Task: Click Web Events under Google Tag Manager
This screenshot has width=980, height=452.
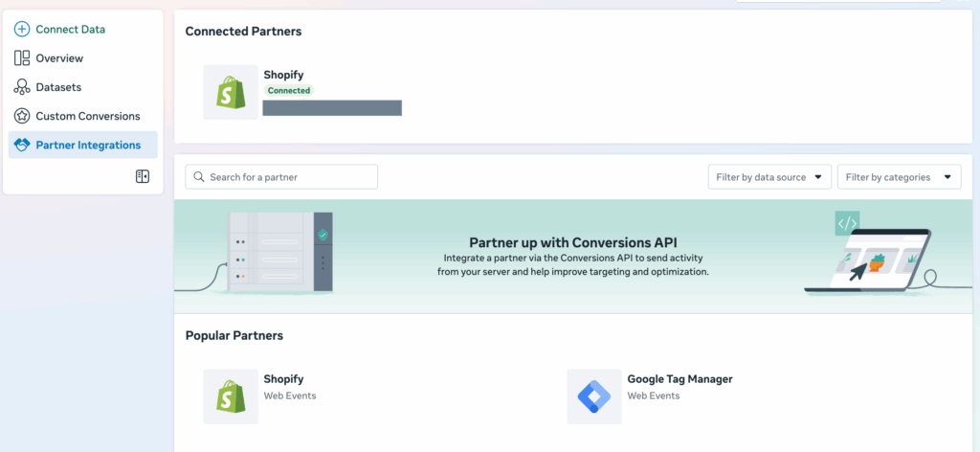Action: coord(654,395)
